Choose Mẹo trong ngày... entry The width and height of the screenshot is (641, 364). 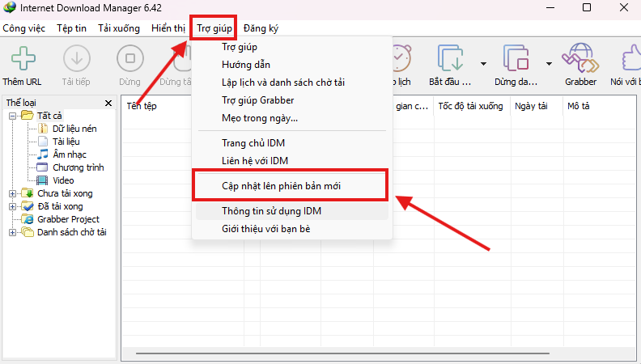point(292,118)
